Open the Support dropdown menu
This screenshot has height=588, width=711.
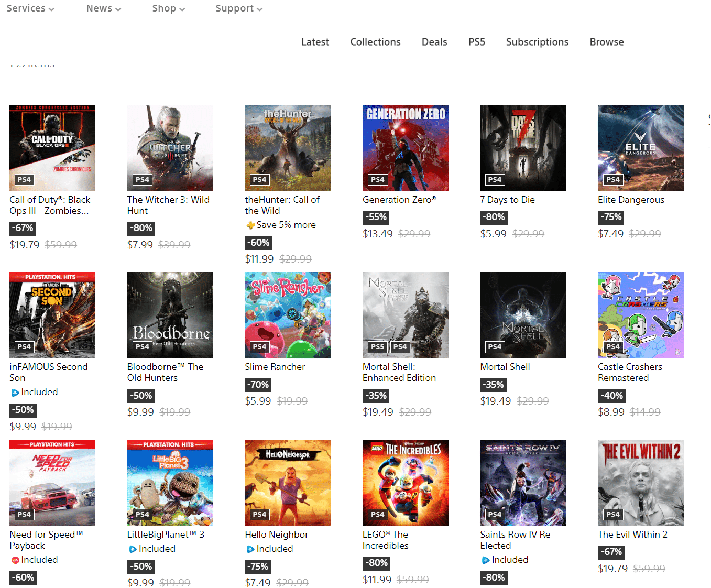[239, 8]
